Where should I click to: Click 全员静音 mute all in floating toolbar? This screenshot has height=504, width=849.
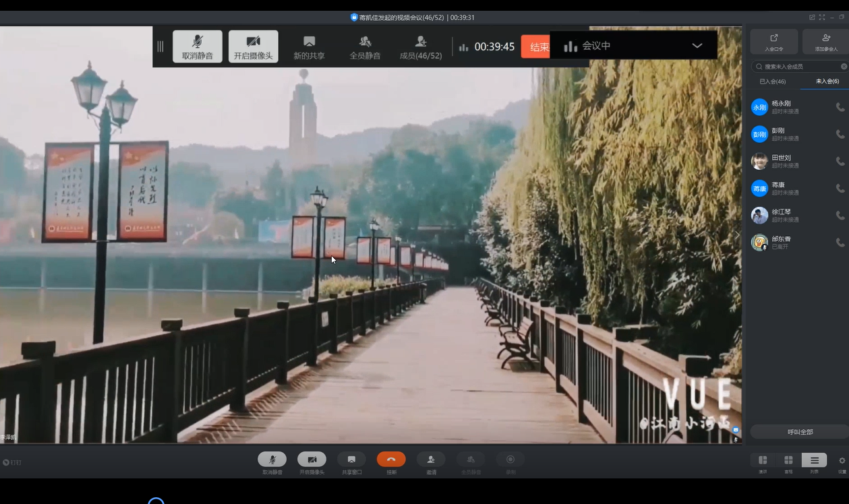click(365, 46)
